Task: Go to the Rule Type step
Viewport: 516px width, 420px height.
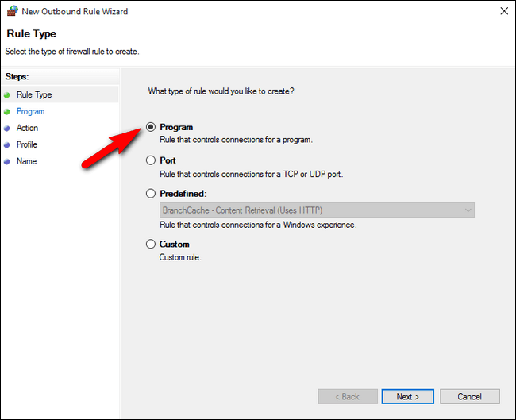Action: tap(34, 95)
